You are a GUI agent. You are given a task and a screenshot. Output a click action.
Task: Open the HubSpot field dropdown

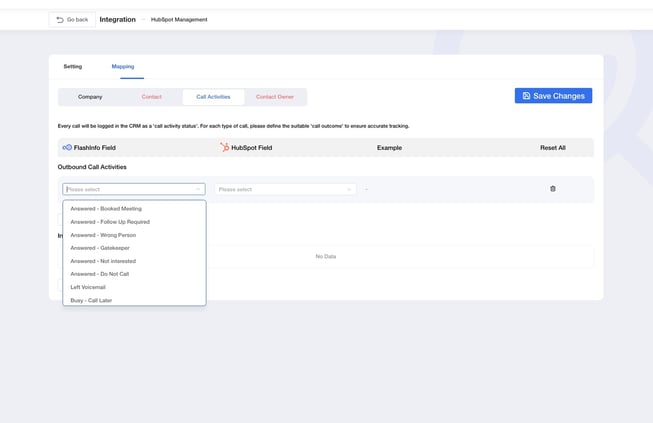[x=285, y=189]
